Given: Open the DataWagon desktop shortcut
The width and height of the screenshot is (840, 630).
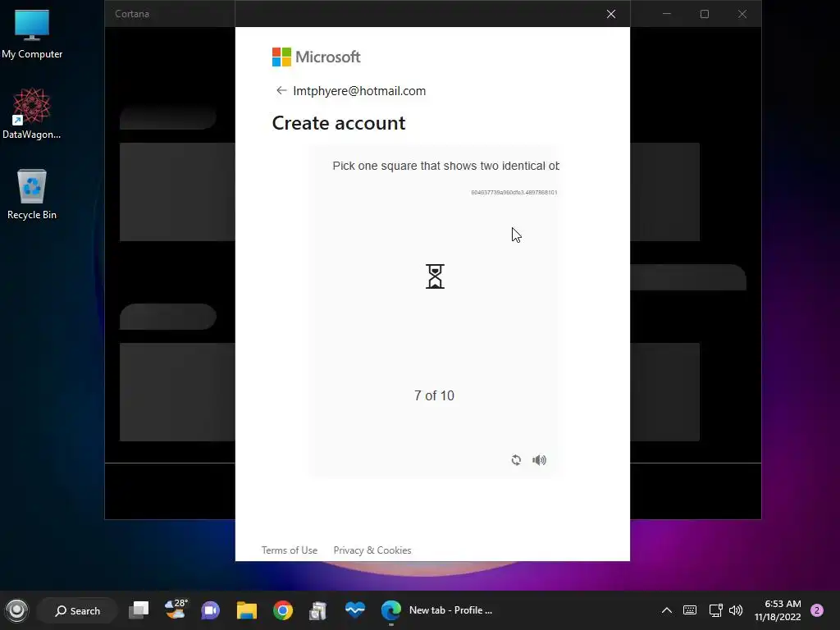Looking at the screenshot, I should click(32, 113).
